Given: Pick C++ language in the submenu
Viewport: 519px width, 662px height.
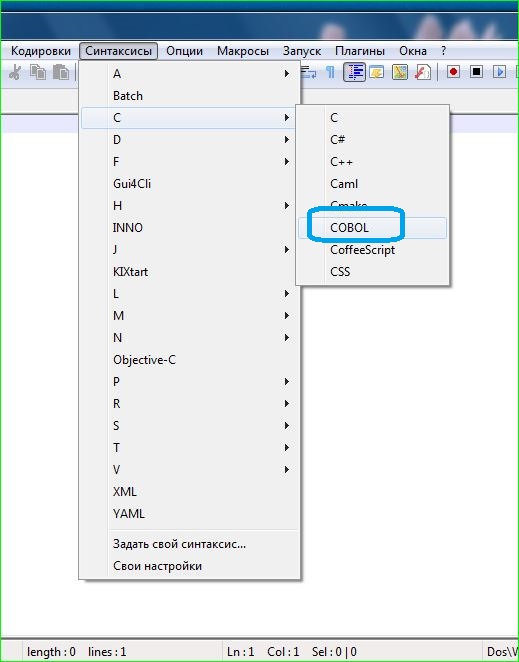Looking at the screenshot, I should coord(372,162).
